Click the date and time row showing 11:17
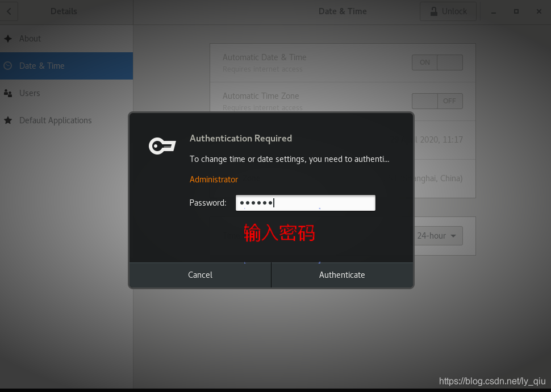The width and height of the screenshot is (551, 392). tap(445, 140)
